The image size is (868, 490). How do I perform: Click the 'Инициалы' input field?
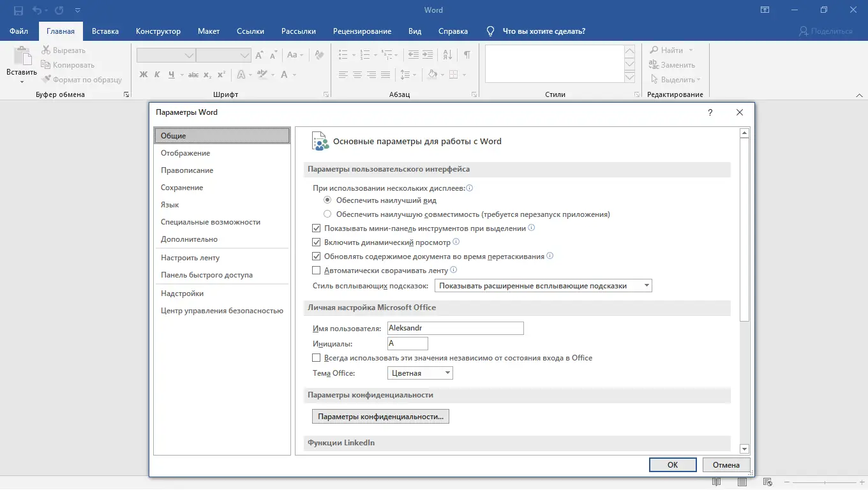(x=408, y=343)
